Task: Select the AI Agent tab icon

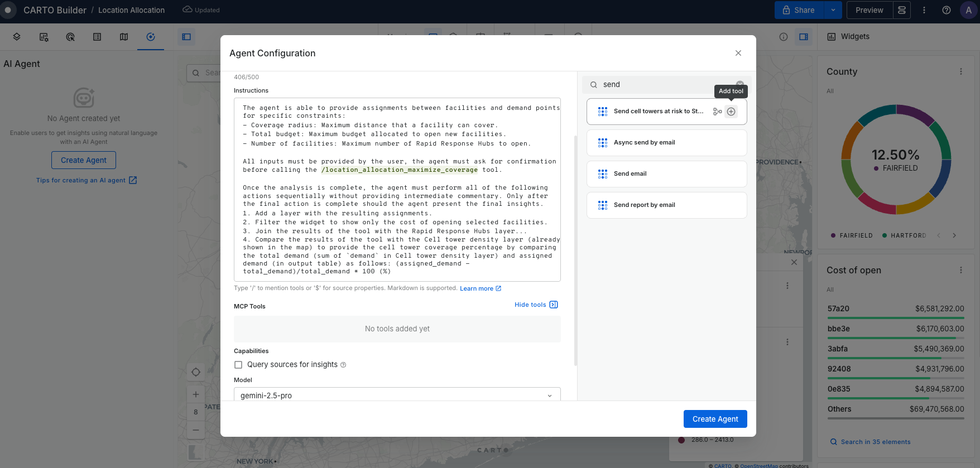Action: click(x=151, y=37)
